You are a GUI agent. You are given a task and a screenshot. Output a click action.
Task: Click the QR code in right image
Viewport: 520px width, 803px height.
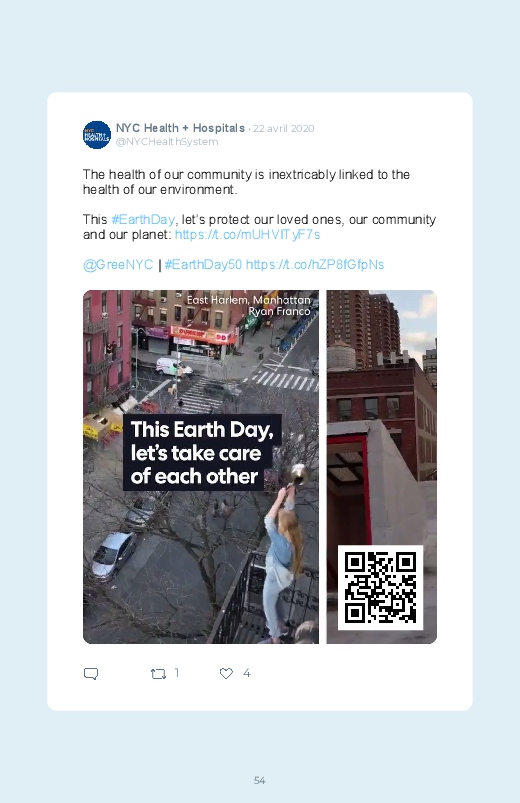(x=380, y=587)
